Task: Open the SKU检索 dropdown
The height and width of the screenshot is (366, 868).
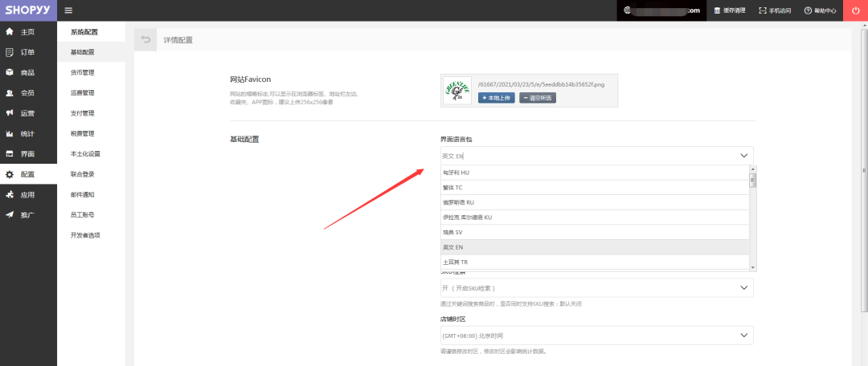Action: pyautogui.click(x=596, y=287)
